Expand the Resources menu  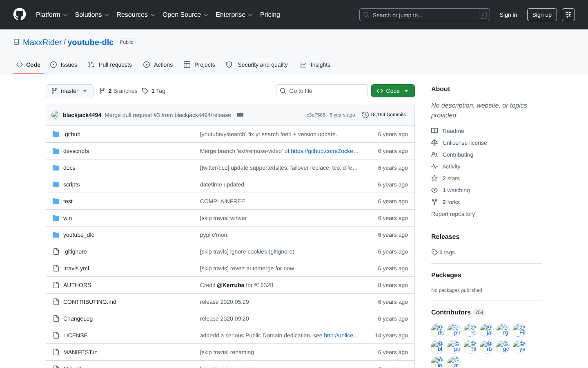coord(136,15)
